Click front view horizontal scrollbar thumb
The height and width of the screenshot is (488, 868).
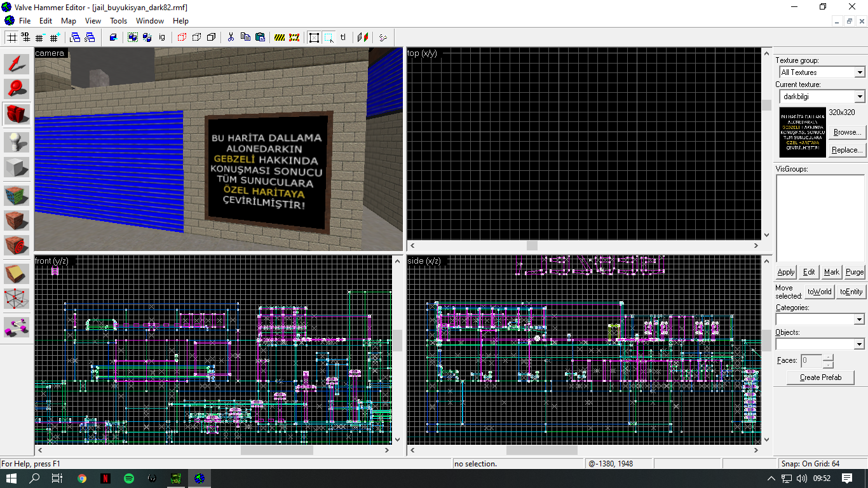click(x=276, y=450)
